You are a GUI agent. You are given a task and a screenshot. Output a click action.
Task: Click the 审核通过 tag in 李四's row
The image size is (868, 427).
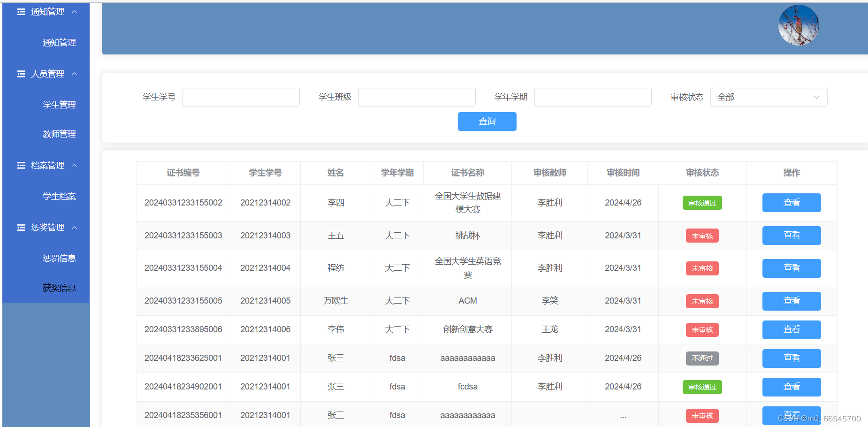pyautogui.click(x=702, y=203)
